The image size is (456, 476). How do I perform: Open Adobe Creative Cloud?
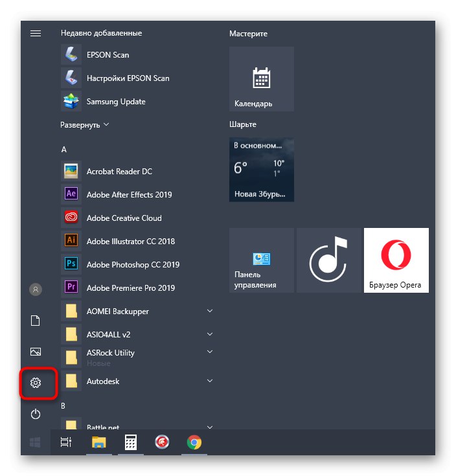[x=137, y=218]
